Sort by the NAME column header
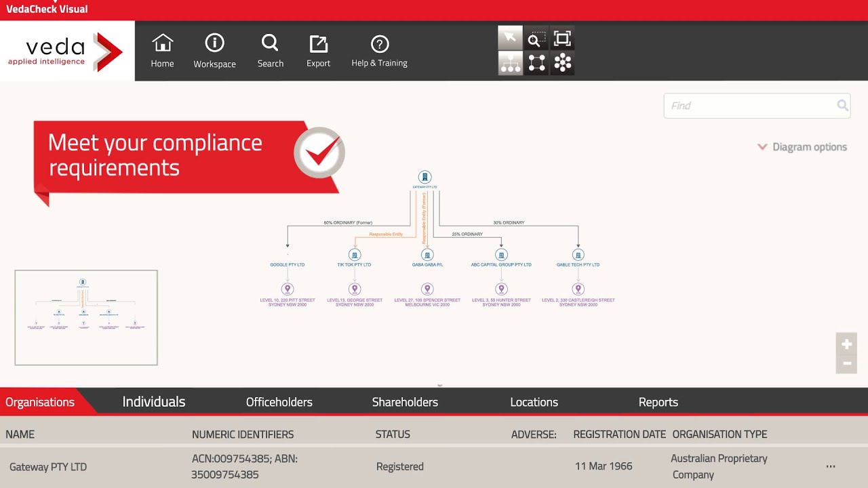 point(20,434)
